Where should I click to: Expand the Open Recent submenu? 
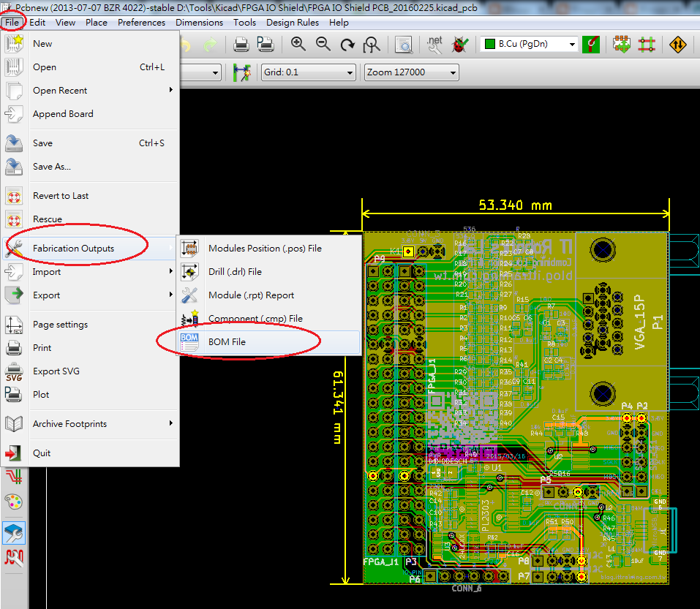click(x=89, y=91)
